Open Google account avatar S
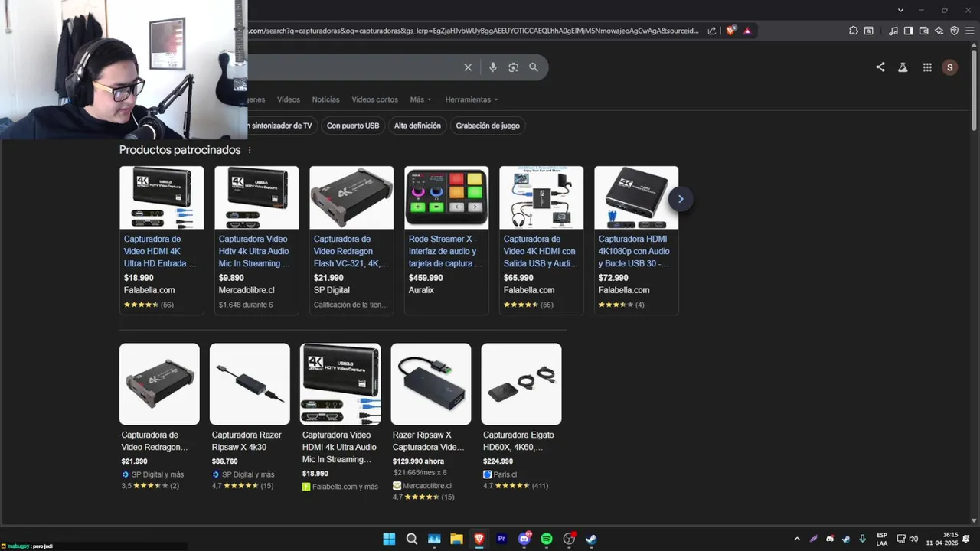This screenshot has width=980, height=551. tap(950, 67)
